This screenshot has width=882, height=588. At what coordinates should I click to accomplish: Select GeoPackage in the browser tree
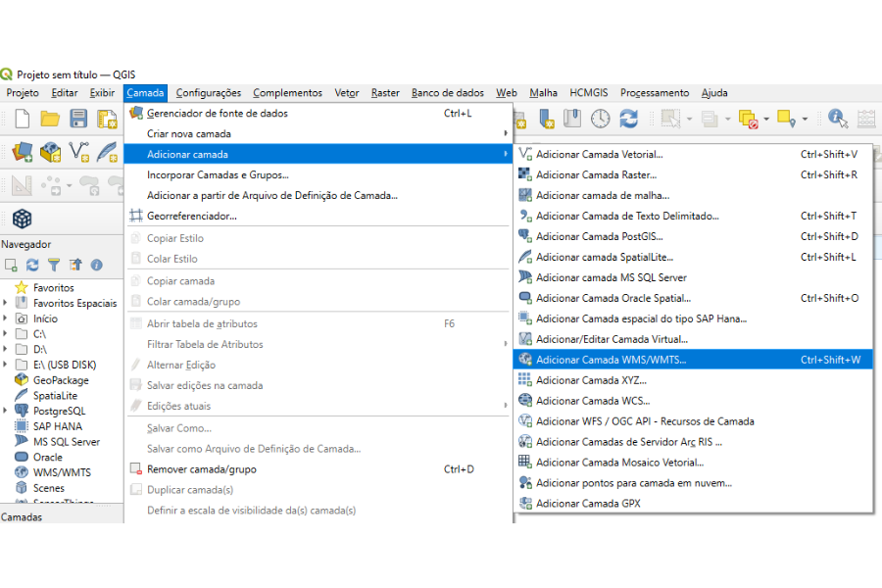(60, 380)
